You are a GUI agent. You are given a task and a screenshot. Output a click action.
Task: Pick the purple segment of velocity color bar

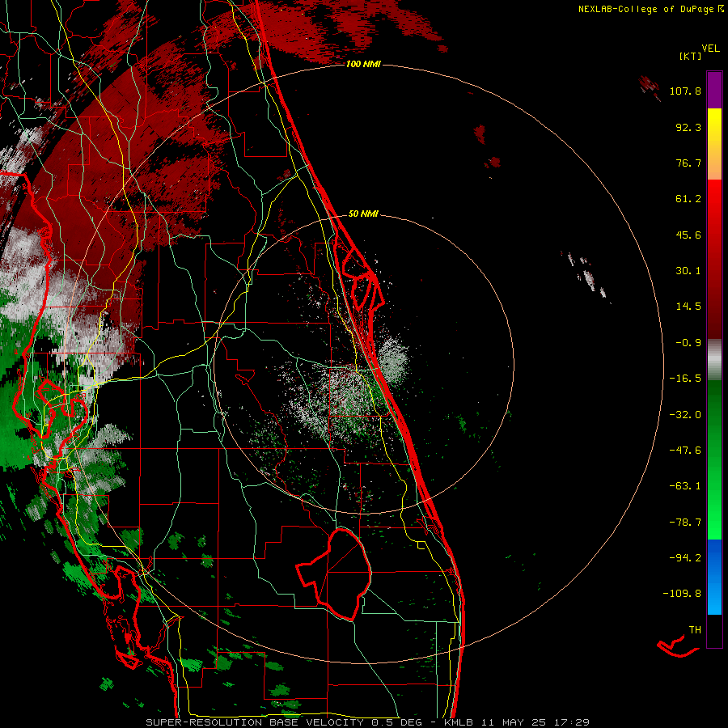pos(714,90)
